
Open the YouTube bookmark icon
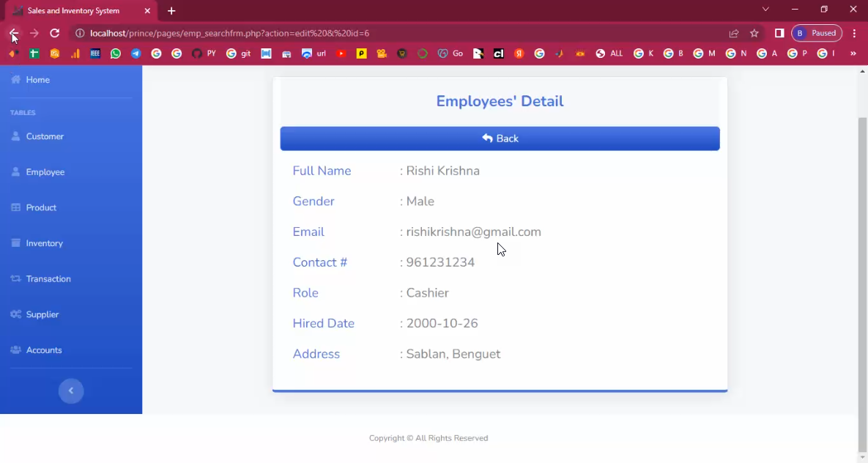coord(341,53)
